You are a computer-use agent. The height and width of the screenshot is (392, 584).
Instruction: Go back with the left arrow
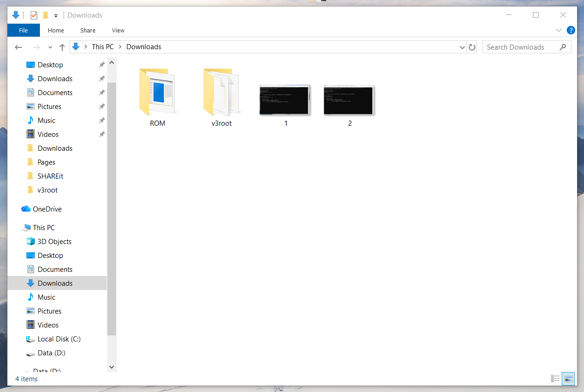19,47
